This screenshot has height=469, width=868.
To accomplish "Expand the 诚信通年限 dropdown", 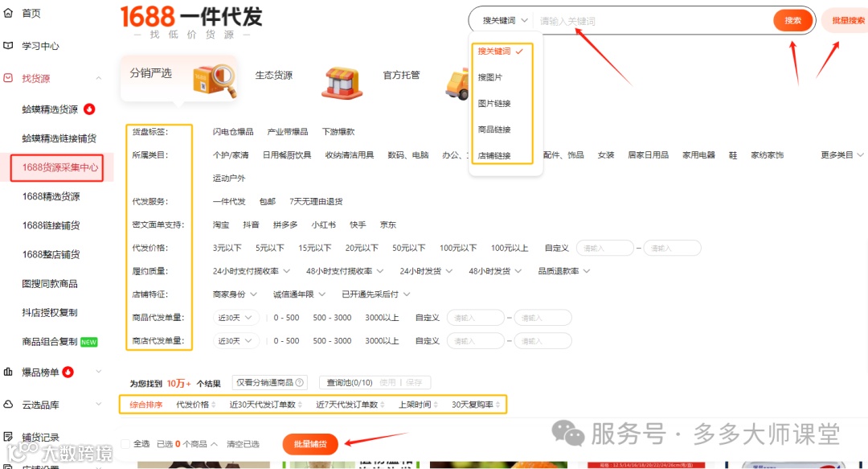I will tap(299, 294).
